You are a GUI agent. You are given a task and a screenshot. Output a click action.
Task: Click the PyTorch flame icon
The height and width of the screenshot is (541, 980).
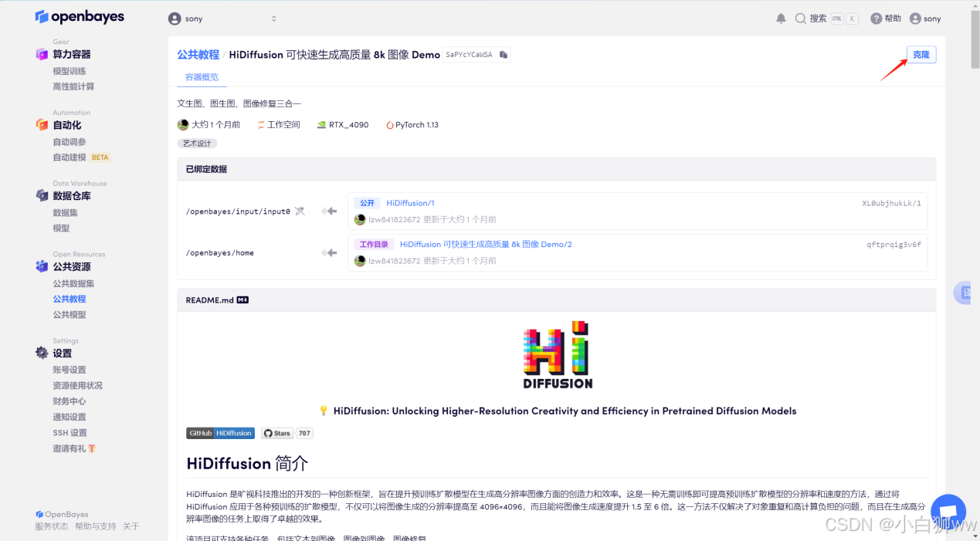[x=389, y=125]
